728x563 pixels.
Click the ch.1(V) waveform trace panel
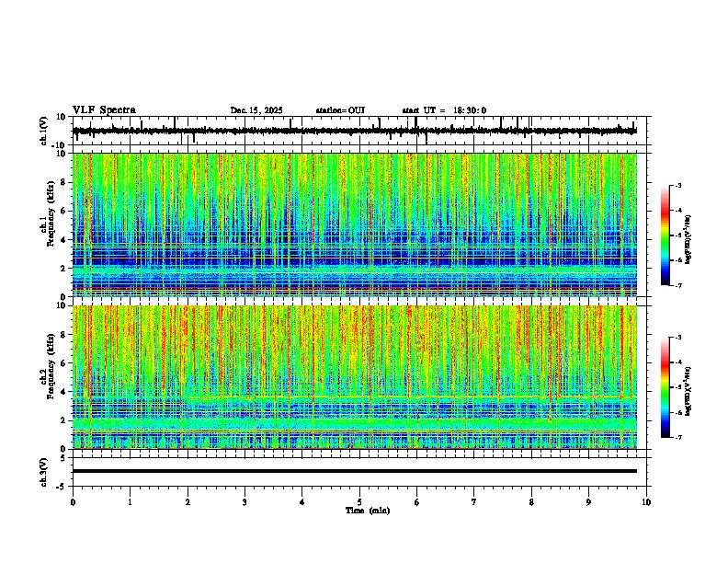(x=359, y=131)
